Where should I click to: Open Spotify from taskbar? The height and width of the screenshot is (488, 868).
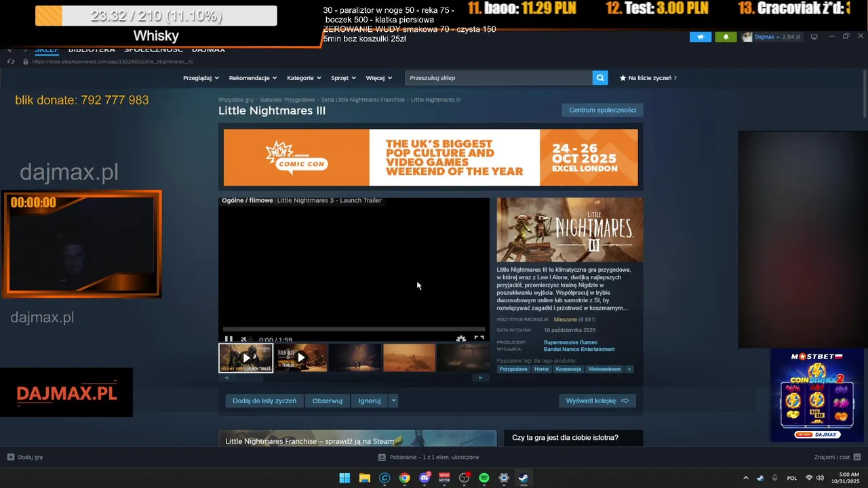click(484, 478)
